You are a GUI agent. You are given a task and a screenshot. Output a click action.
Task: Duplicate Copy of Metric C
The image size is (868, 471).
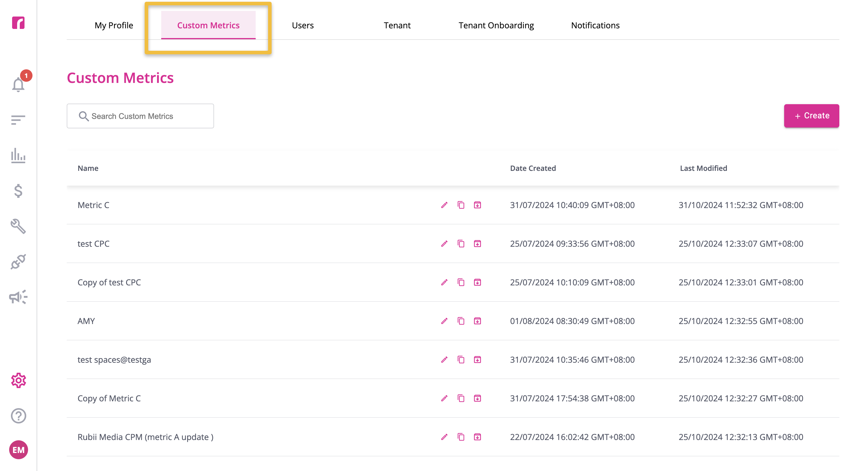pos(461,399)
